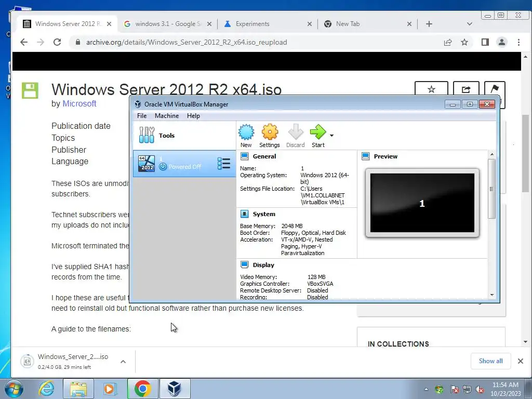The height and width of the screenshot is (399, 532).
Task: Bookmark this page with star icon
Action: (464, 42)
